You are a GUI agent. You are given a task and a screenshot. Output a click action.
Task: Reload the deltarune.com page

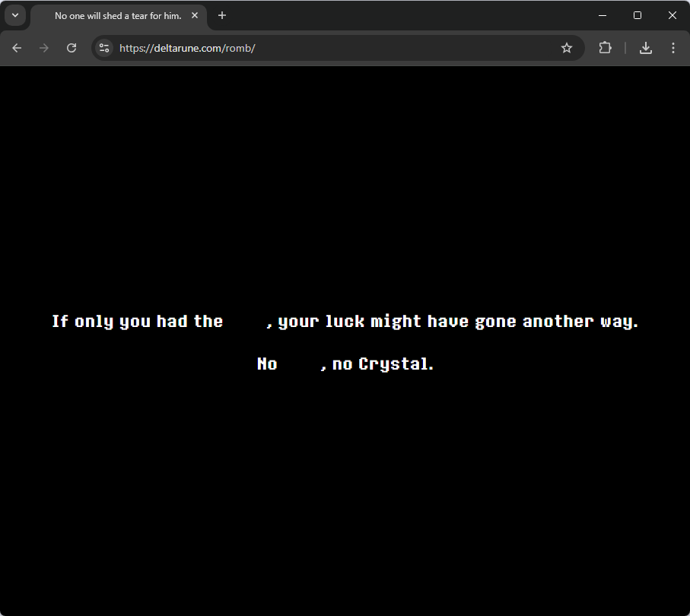(x=72, y=48)
